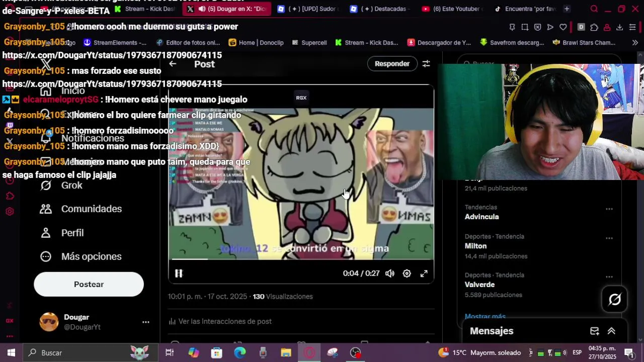
Task: Open Task View on the taskbar
Action: (x=170, y=353)
